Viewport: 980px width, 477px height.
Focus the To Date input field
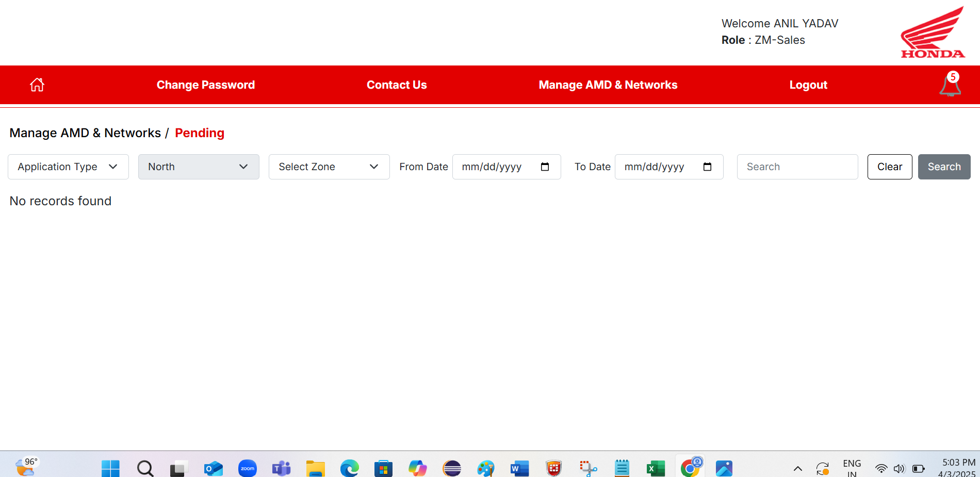669,167
